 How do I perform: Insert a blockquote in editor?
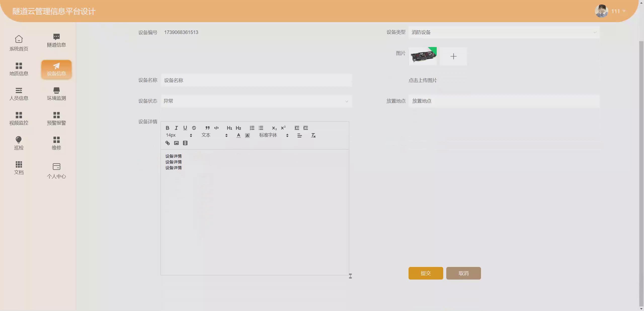pos(207,128)
